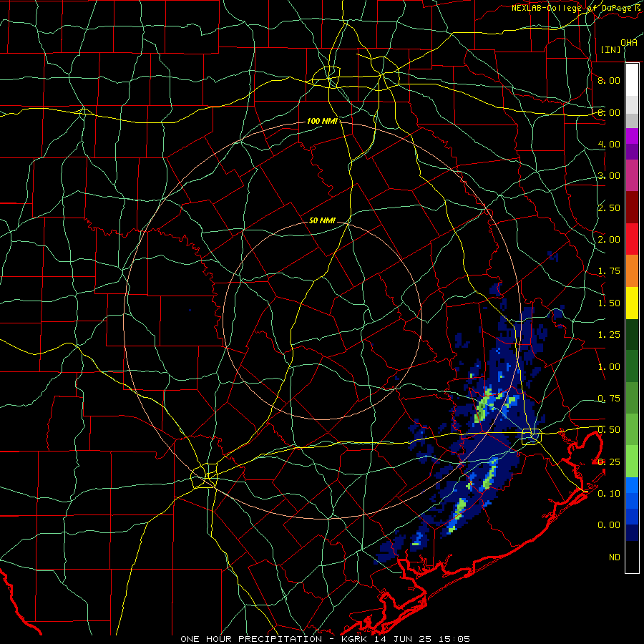Click the '0.75' scale value
Screen dimensions: 644x644
tap(609, 399)
